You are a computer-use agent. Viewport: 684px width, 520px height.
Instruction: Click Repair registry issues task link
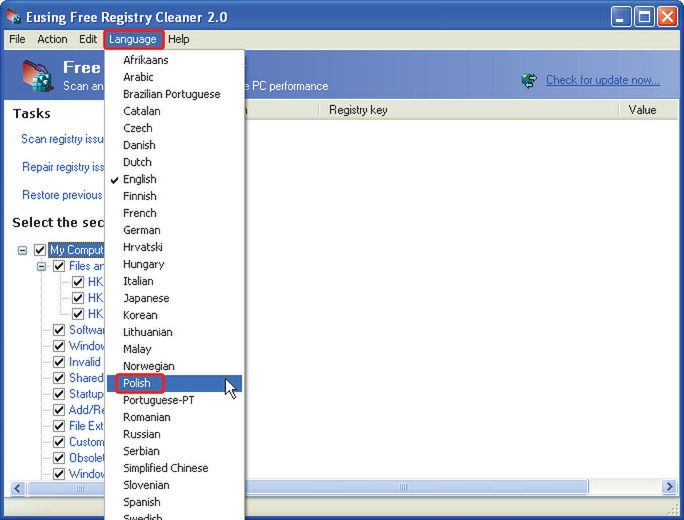tap(63, 167)
